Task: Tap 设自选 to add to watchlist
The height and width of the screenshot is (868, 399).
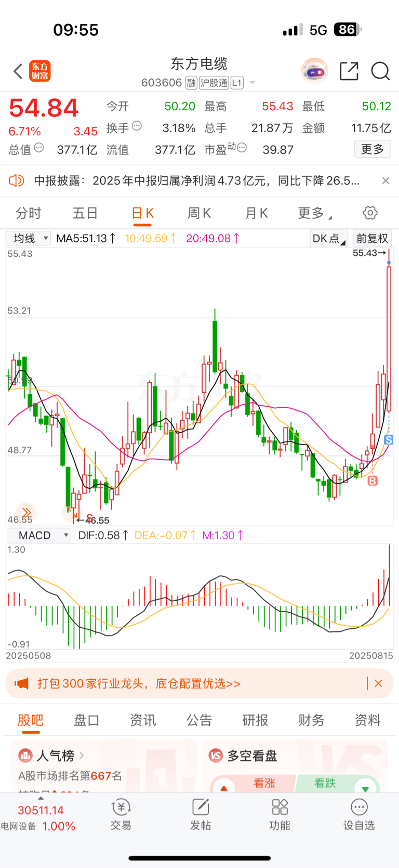Action: (x=359, y=815)
